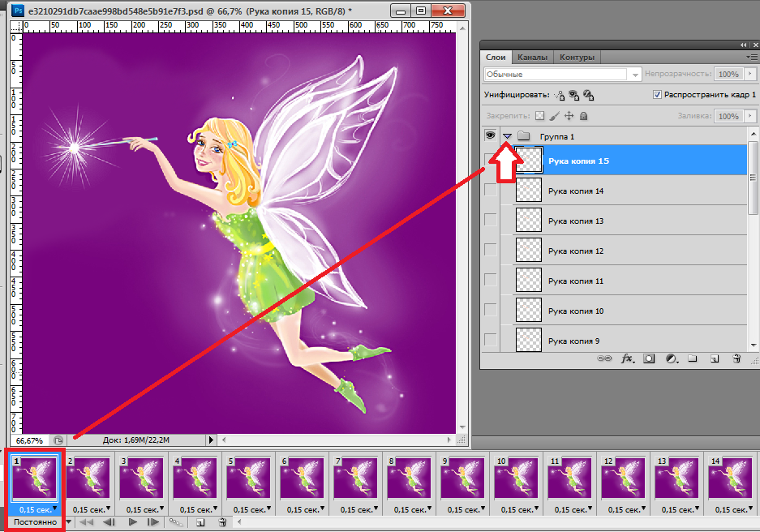Show layer Рука копия 9
This screenshot has width=760, height=532.
click(491, 340)
